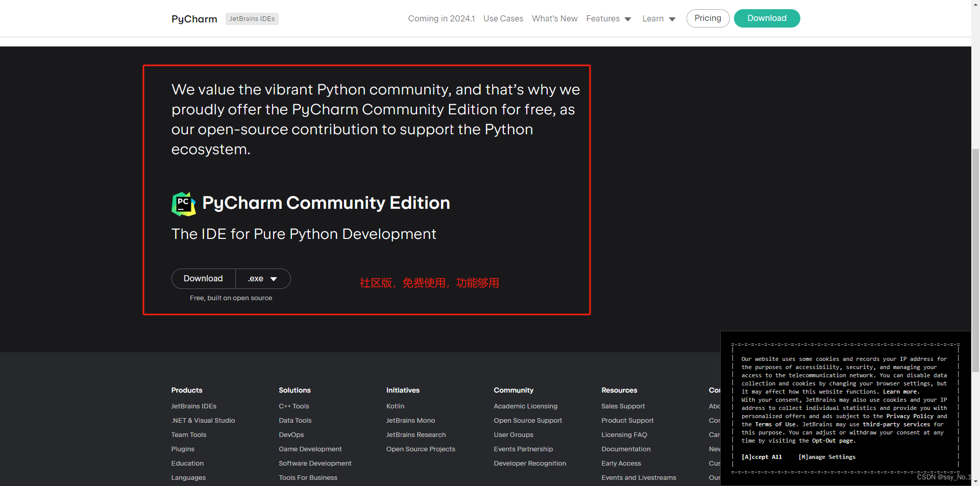Screen dimensions: 980x486
Task: Open Kotlin under Initiatives
Action: 395,406
